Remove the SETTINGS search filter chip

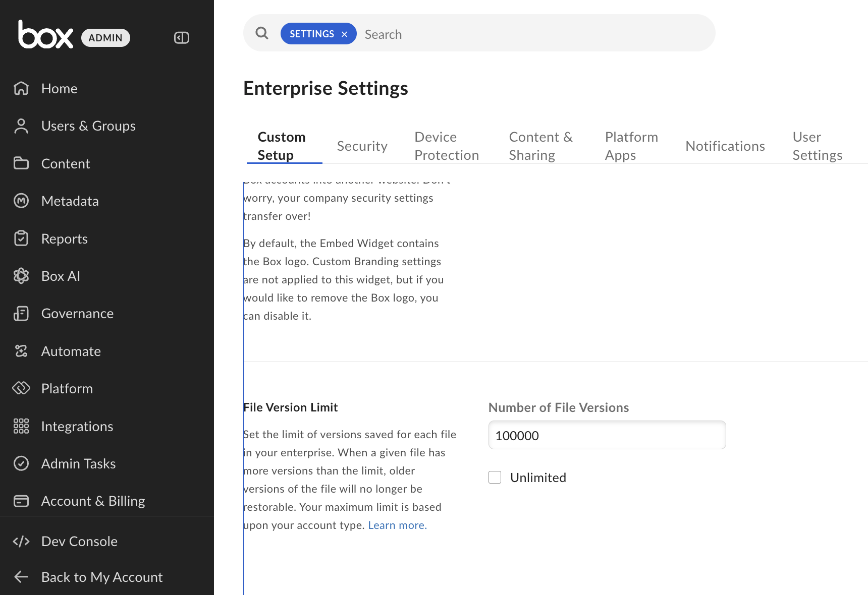click(345, 34)
